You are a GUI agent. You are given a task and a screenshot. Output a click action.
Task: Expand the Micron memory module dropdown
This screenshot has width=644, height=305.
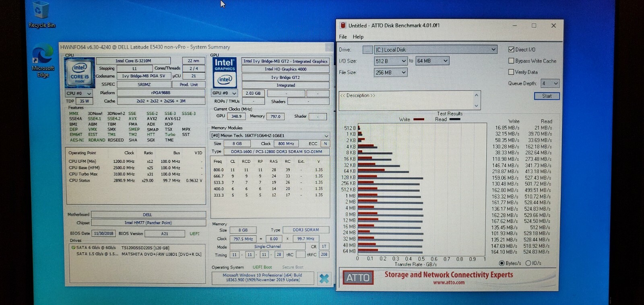coord(270,136)
